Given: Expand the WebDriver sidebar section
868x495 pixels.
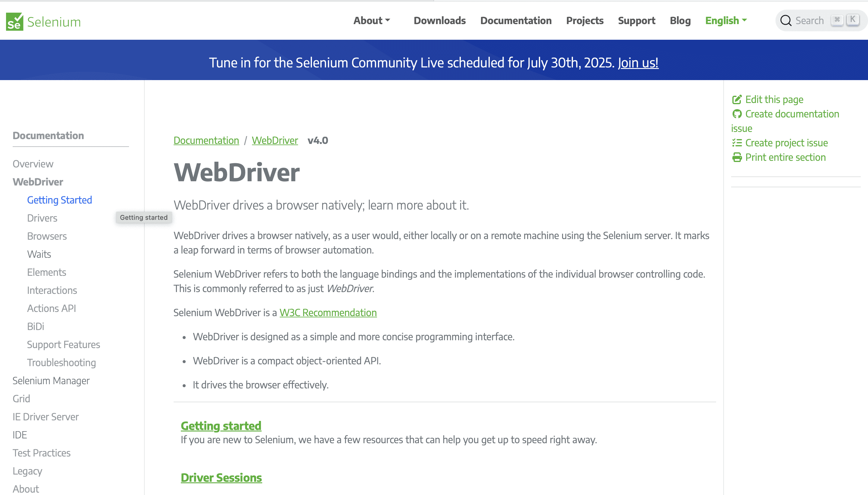Looking at the screenshot, I should click(x=38, y=182).
